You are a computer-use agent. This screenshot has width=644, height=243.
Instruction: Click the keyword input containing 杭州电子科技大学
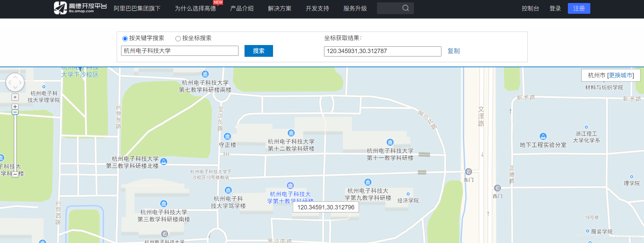coord(180,51)
